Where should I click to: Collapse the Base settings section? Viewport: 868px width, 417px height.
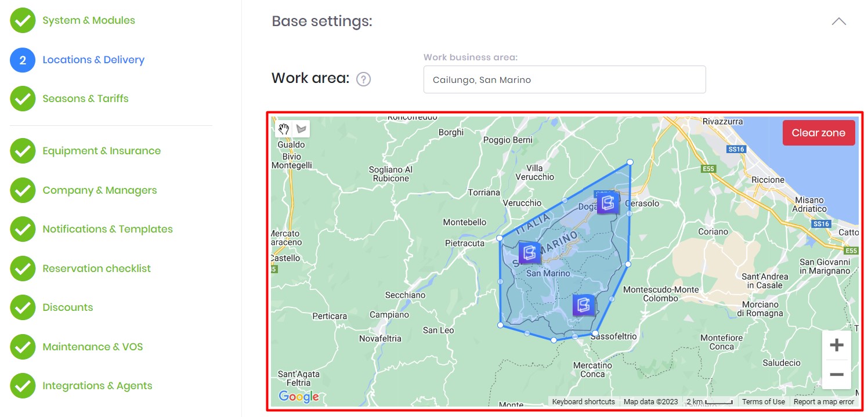pos(838,21)
